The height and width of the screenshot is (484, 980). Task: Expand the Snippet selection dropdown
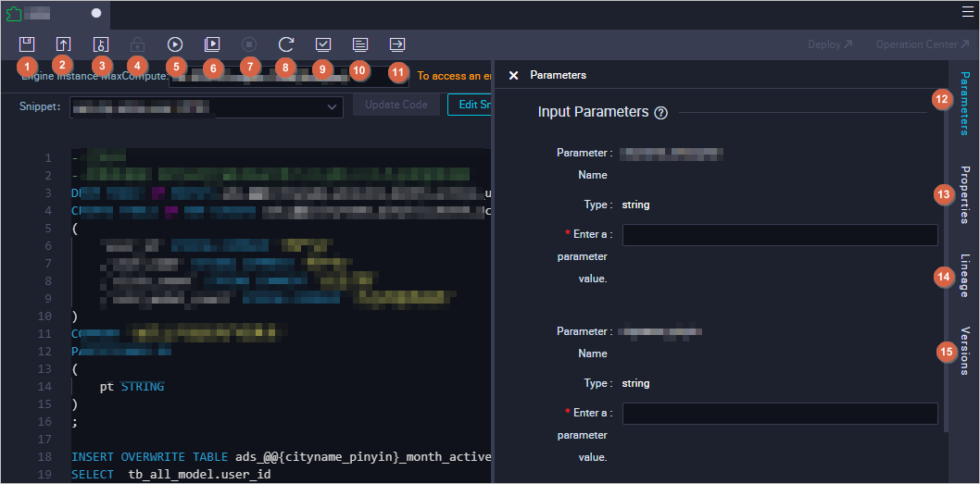(x=207, y=107)
